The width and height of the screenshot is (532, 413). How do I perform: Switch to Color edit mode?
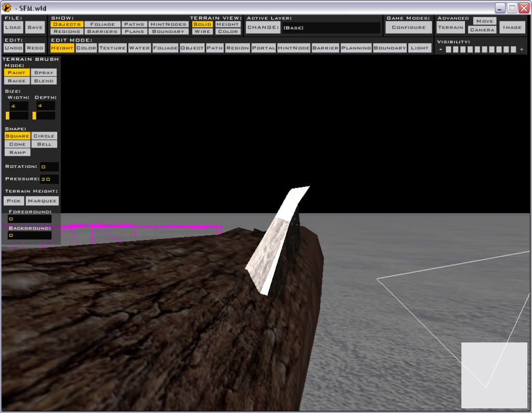(86, 48)
